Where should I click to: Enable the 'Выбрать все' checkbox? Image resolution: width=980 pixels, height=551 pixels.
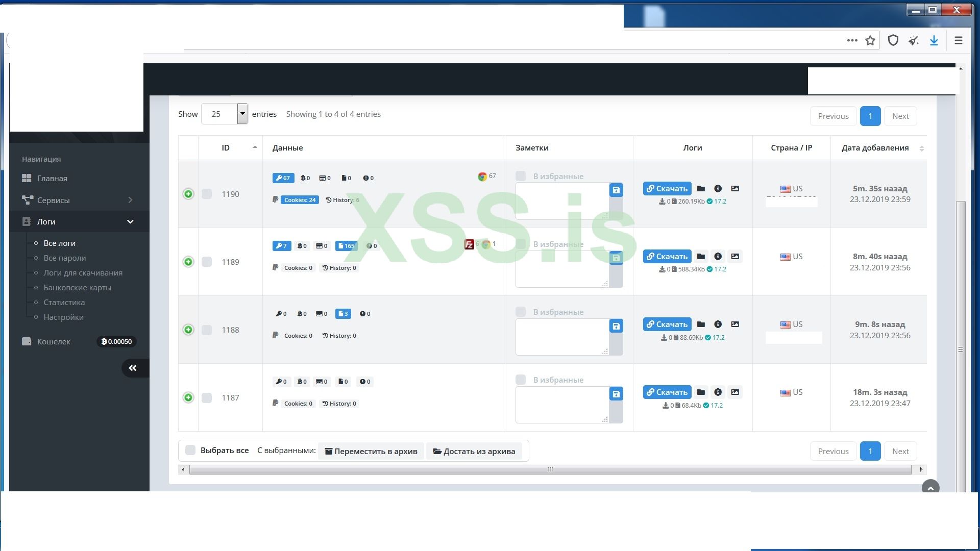point(190,450)
